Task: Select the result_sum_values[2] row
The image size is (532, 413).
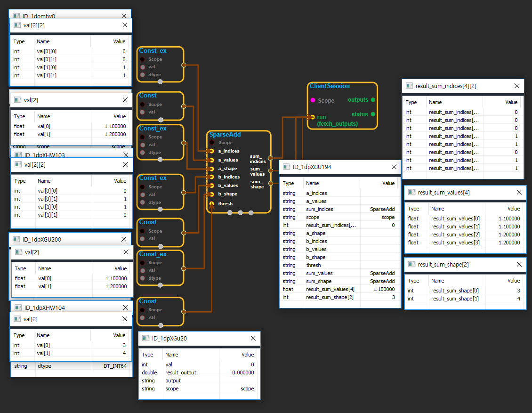Action: [464, 235]
